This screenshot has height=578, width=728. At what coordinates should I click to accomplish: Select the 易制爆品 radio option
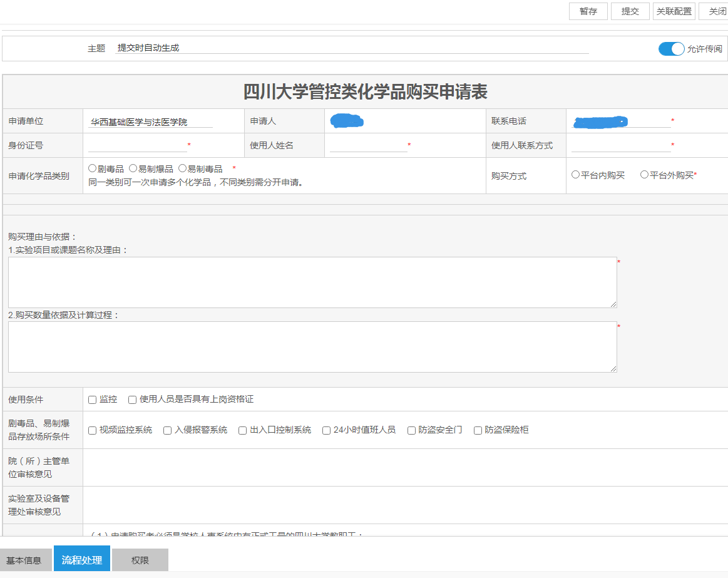coord(133,168)
